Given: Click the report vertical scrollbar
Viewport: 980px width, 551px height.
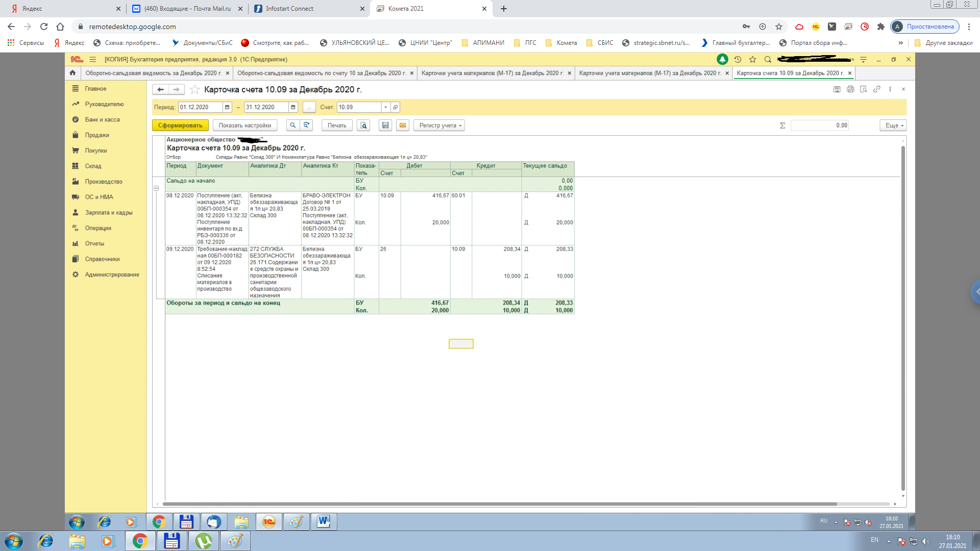Looking at the screenshot, I should pyautogui.click(x=903, y=318).
